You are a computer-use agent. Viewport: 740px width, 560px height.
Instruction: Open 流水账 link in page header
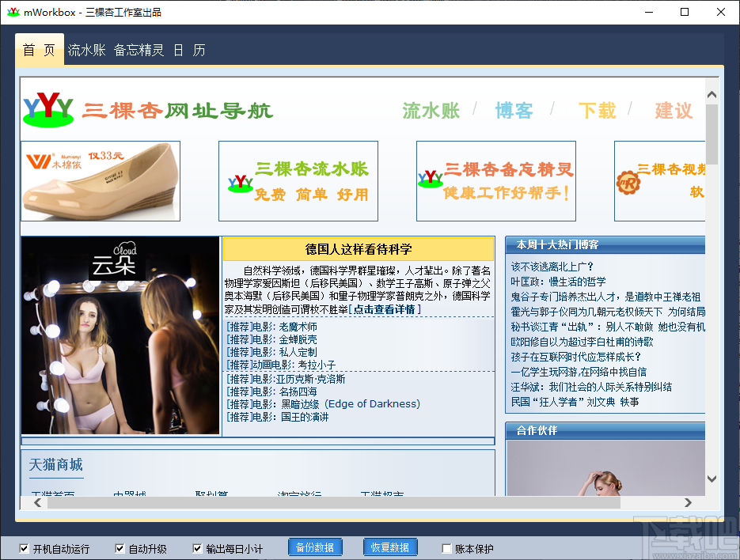click(x=431, y=111)
